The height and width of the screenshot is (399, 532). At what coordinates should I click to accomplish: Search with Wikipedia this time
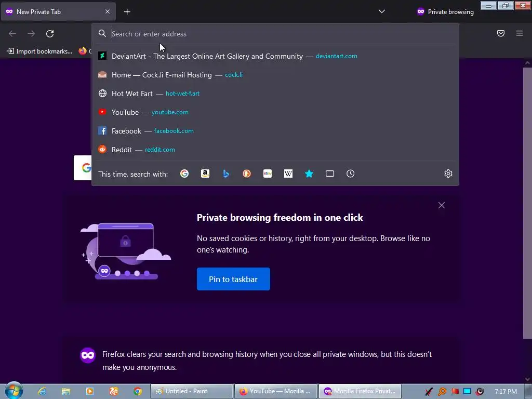[x=288, y=174]
